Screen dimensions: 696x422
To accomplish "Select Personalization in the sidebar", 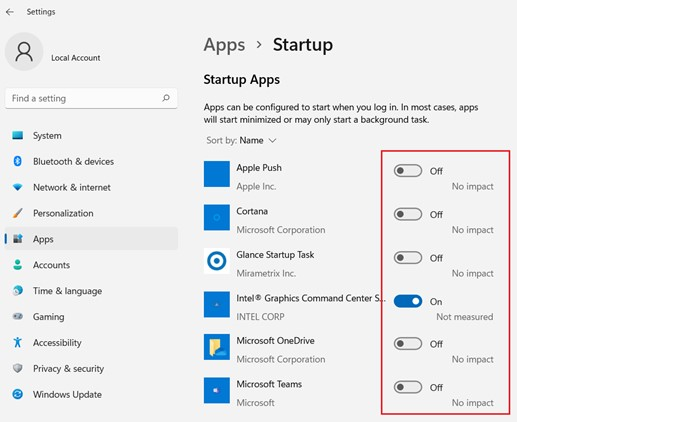I will pyautogui.click(x=63, y=213).
